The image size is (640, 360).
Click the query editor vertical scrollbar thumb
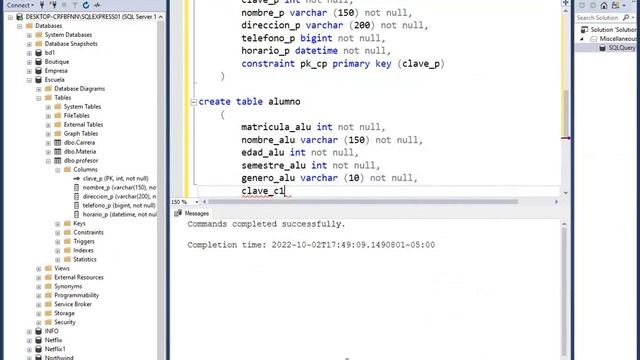565,113
